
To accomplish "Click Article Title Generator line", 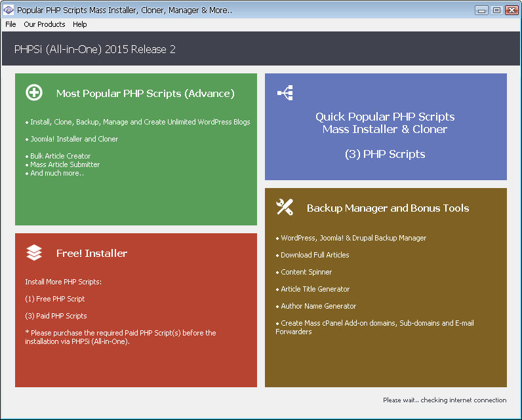I will click(313, 289).
